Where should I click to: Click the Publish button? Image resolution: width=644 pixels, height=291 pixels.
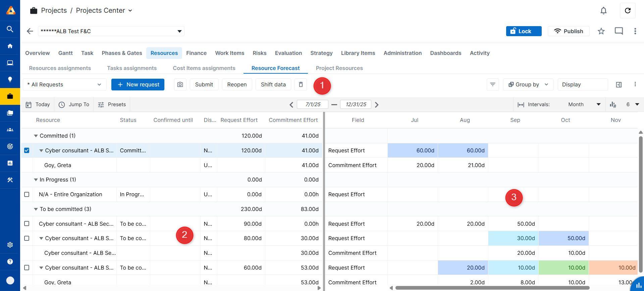pos(569,31)
